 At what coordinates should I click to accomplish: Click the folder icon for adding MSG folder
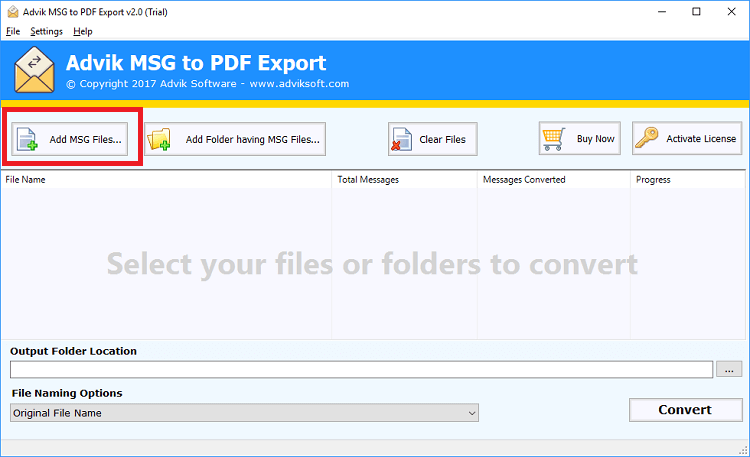[x=159, y=139]
